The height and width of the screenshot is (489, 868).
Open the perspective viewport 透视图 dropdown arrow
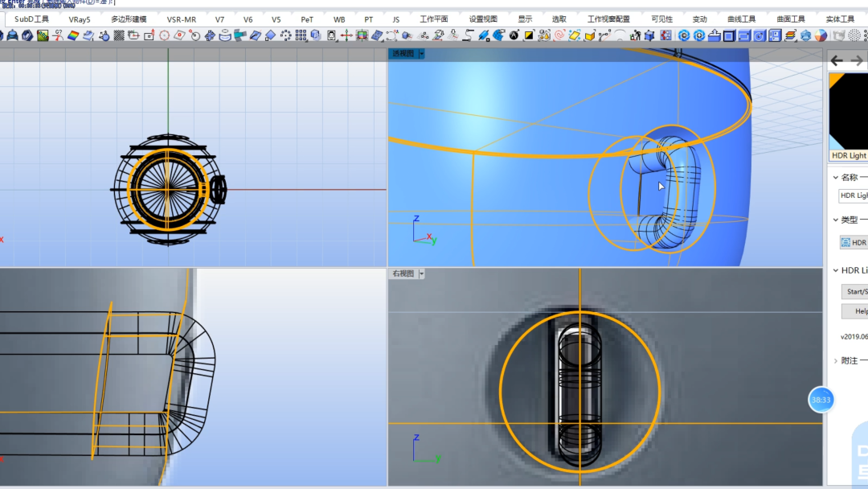pyautogui.click(x=422, y=54)
